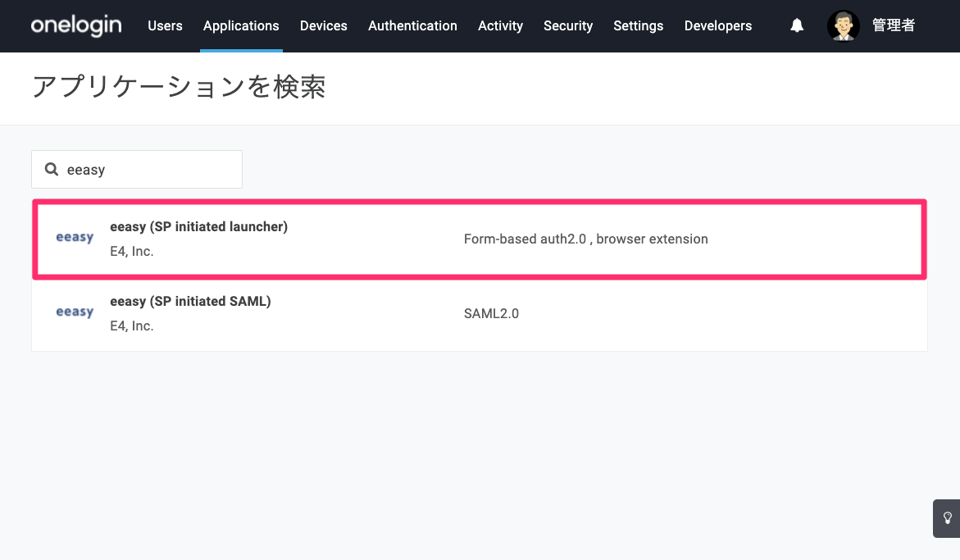The image size is (960, 560).
Task: Open the Applications menu
Action: [x=241, y=25]
